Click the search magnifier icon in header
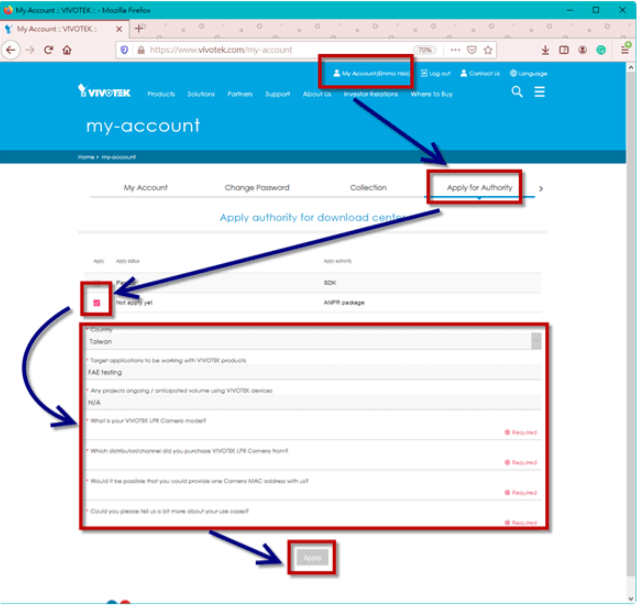641x607 pixels. click(517, 92)
